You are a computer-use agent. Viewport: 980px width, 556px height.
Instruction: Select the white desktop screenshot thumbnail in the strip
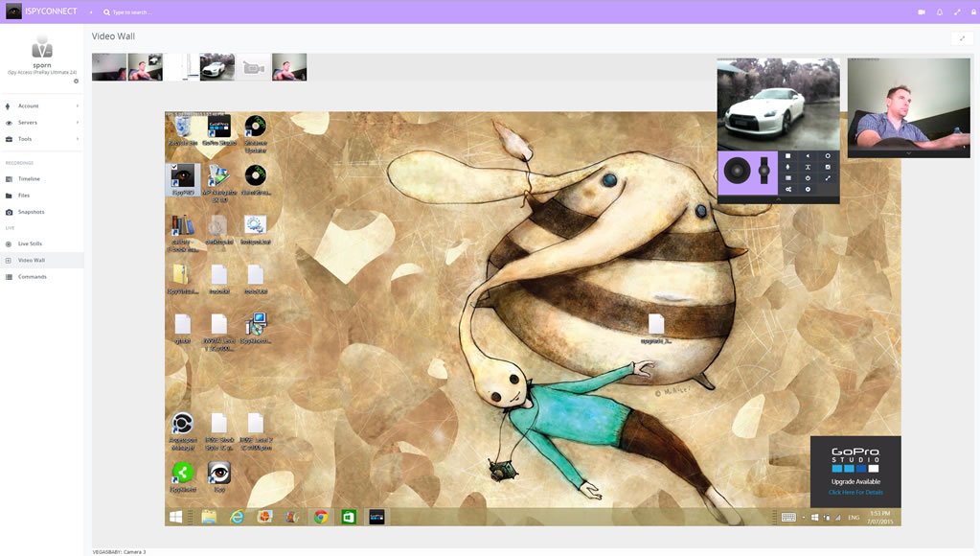181,67
